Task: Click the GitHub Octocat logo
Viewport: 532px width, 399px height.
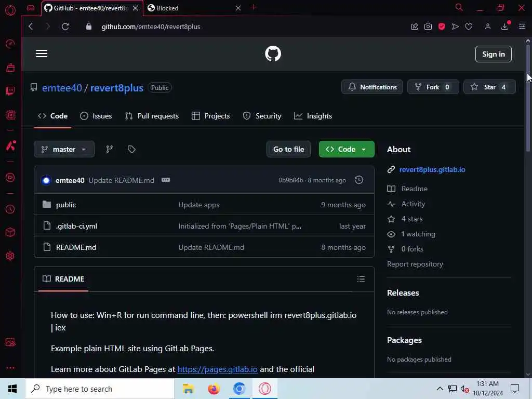Action: 273,54
